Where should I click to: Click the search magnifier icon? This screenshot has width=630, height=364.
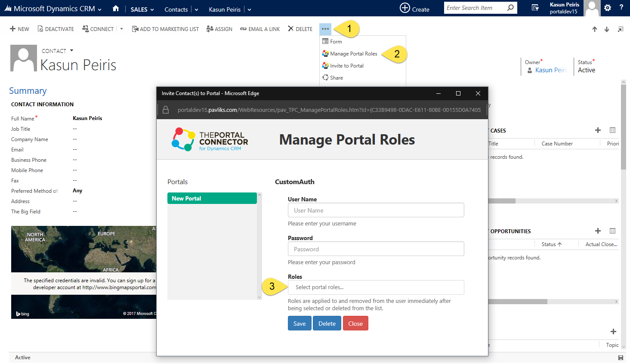click(x=510, y=8)
